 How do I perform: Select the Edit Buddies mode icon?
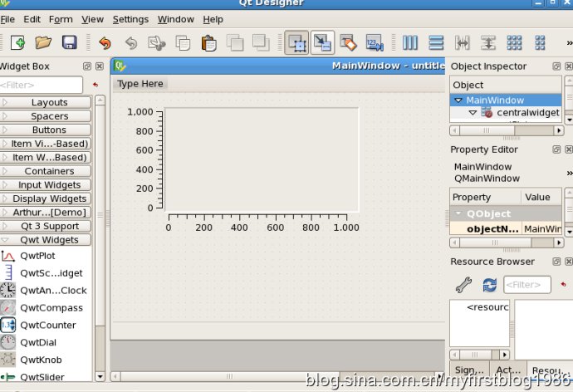(x=348, y=42)
